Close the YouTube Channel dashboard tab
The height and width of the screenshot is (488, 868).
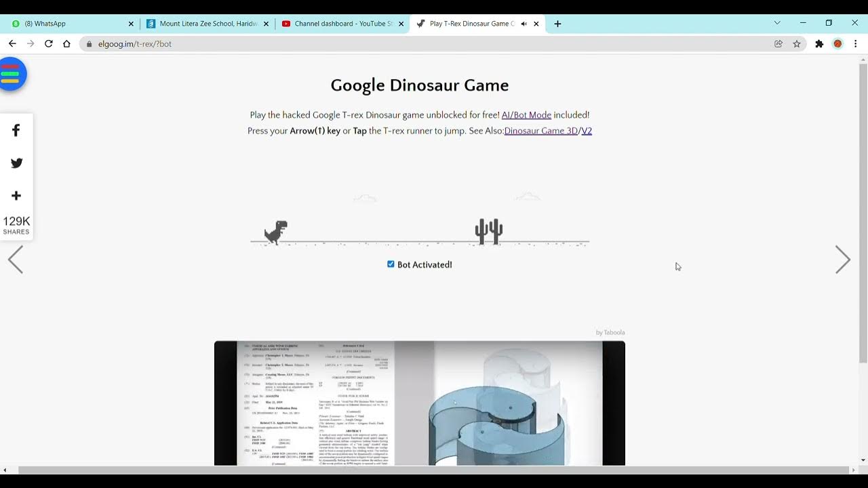tap(401, 24)
